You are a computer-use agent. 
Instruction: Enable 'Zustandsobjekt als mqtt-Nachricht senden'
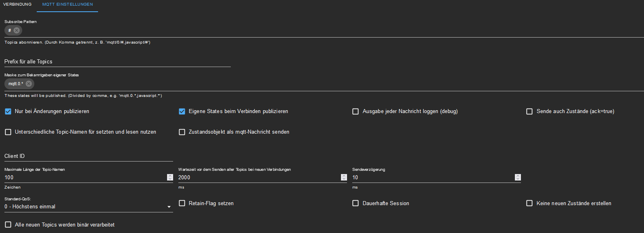pyautogui.click(x=182, y=132)
